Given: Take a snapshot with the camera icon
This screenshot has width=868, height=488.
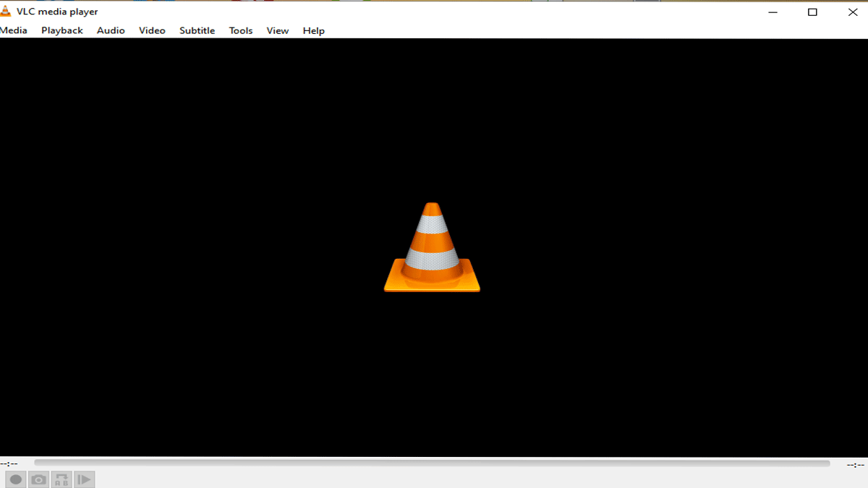Looking at the screenshot, I should [x=39, y=479].
